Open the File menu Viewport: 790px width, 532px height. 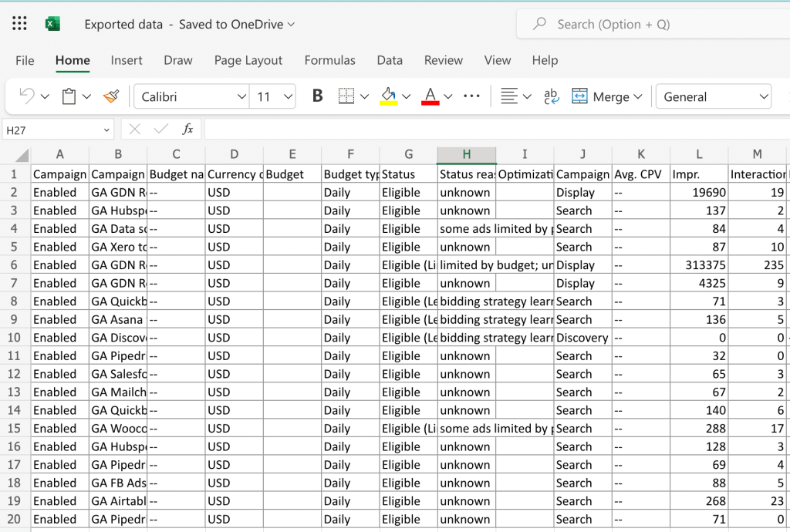pos(25,60)
